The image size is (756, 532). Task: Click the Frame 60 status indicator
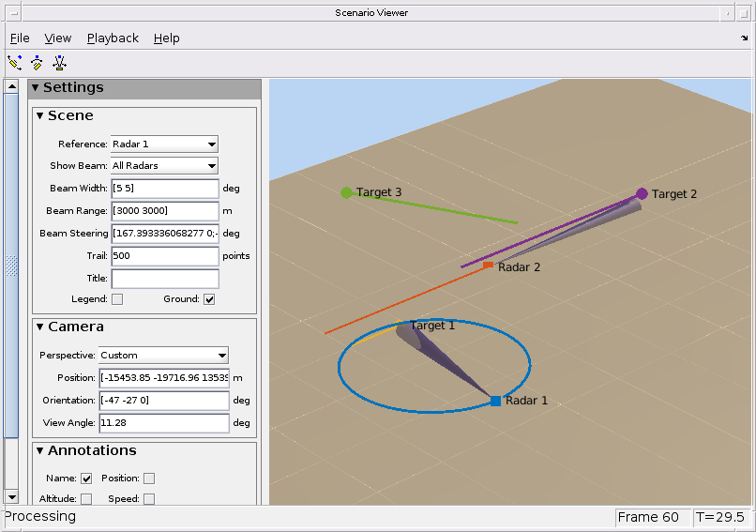[x=652, y=518]
